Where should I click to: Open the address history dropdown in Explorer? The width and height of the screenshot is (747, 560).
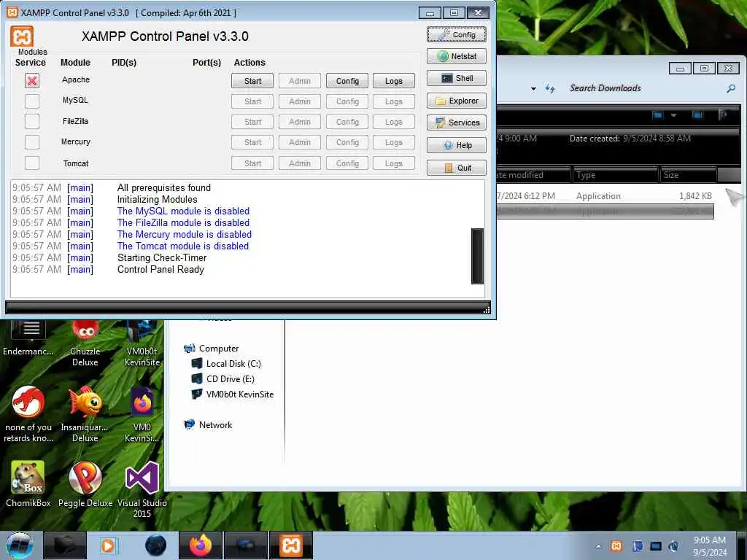tap(533, 88)
